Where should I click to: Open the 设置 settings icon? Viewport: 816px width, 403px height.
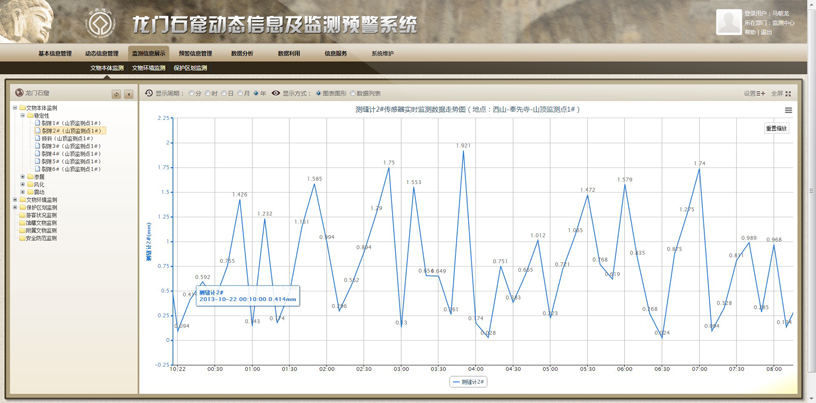761,93
